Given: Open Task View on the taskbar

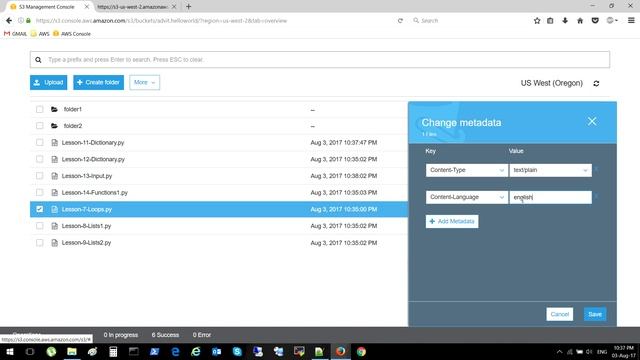Looking at the screenshot, I should (x=30, y=351).
